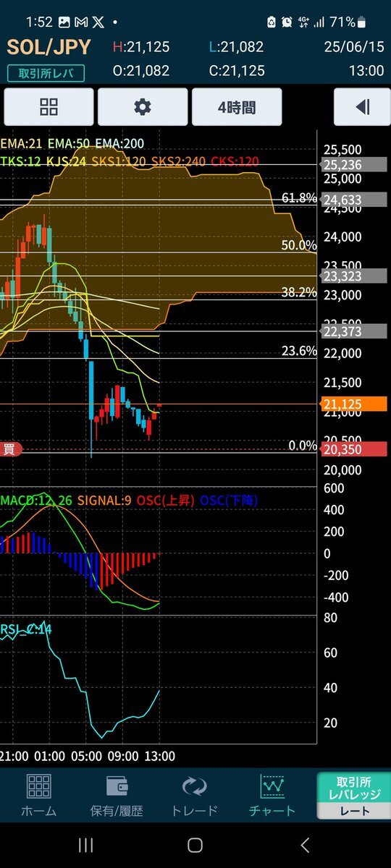Tap the C:21,125 close value
The image size is (391, 868).
click(236, 71)
